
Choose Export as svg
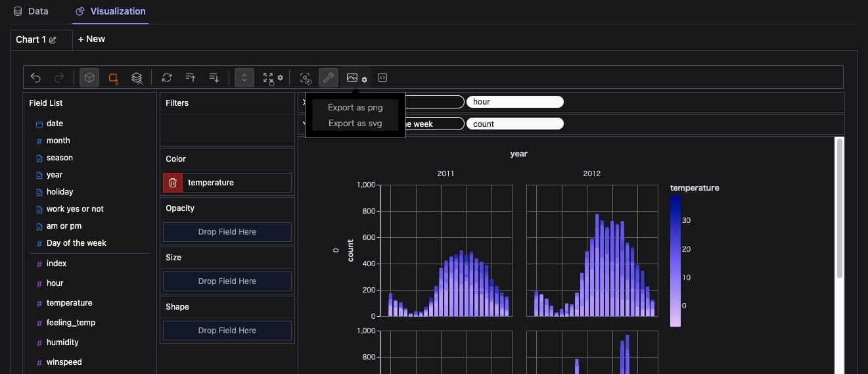coord(355,123)
